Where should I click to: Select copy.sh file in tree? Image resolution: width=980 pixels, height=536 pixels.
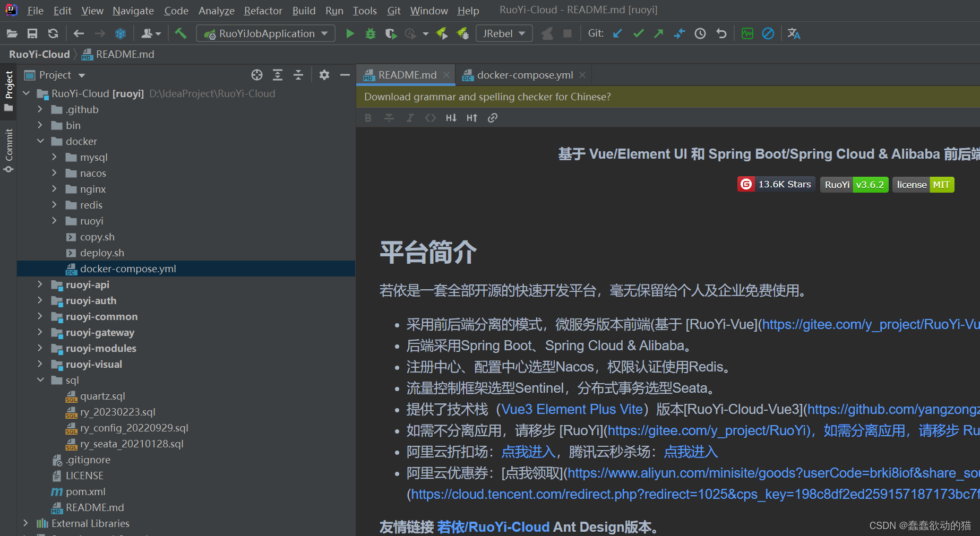97,237
